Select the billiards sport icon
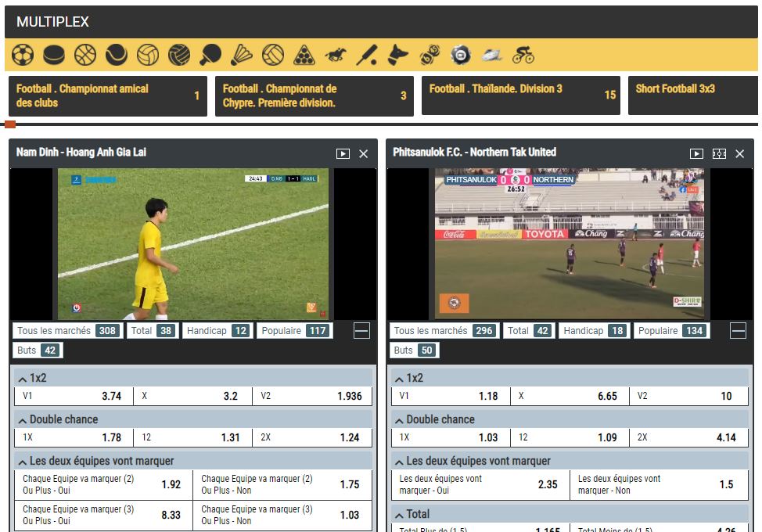Viewport: 762px width, 532px height. (306, 55)
